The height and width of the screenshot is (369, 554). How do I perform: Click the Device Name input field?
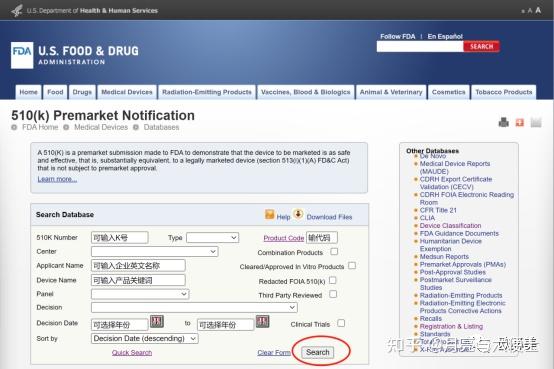coord(138,280)
